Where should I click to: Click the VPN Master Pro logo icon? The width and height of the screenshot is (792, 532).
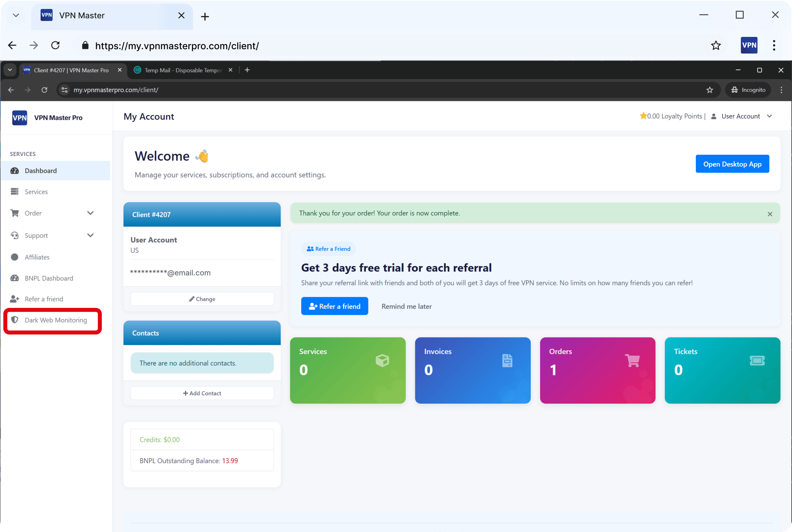[x=19, y=118]
